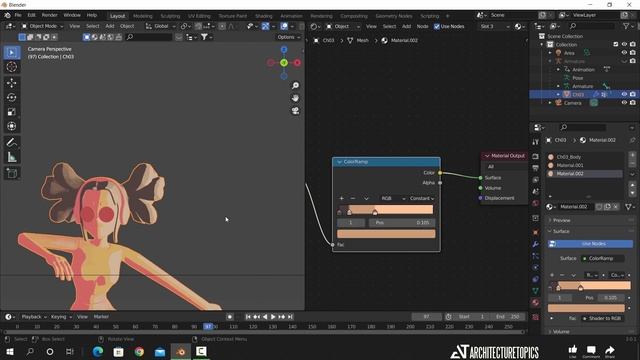This screenshot has height=360, width=640.
Task: Open the Object Mode dropdown
Action: pyautogui.click(x=42, y=26)
